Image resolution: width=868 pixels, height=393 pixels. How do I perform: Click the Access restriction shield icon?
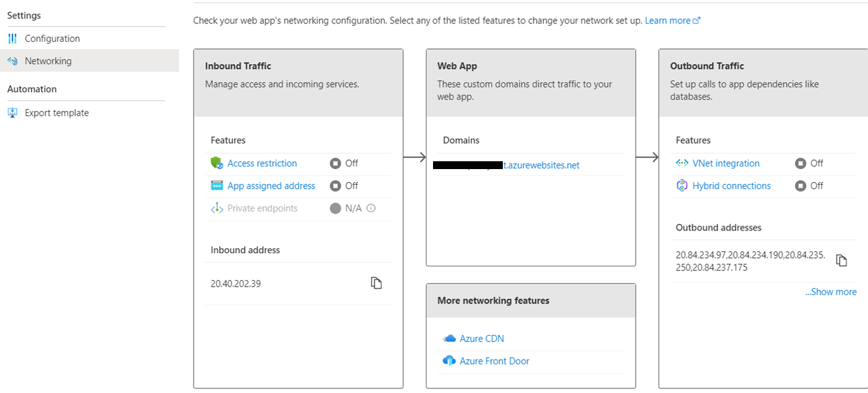click(x=217, y=163)
